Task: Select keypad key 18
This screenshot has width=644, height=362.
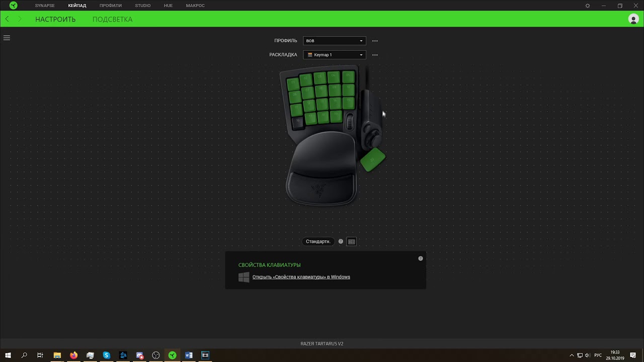Action: [x=324, y=117]
